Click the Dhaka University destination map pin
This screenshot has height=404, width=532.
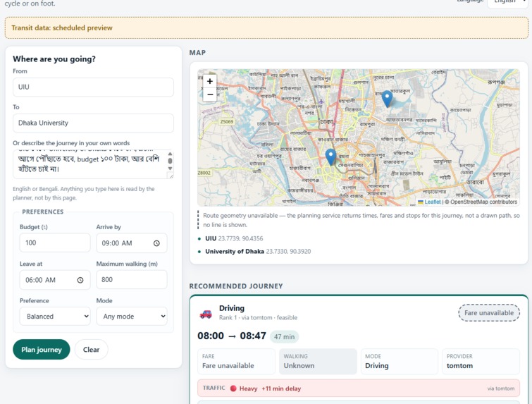click(x=330, y=157)
